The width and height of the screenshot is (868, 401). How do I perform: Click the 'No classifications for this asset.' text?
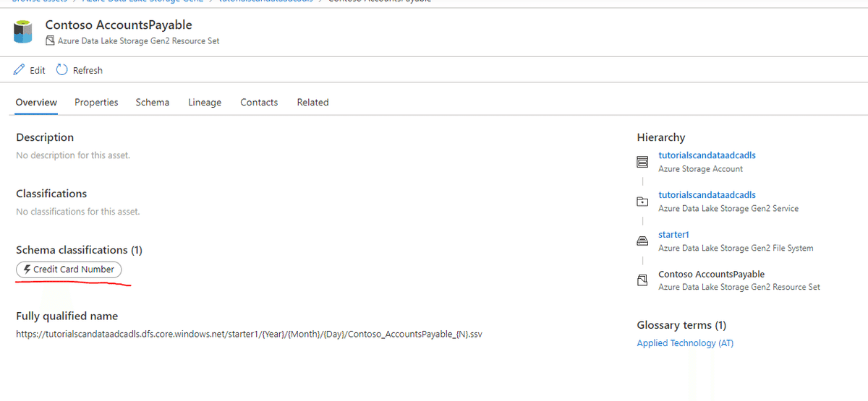(78, 212)
